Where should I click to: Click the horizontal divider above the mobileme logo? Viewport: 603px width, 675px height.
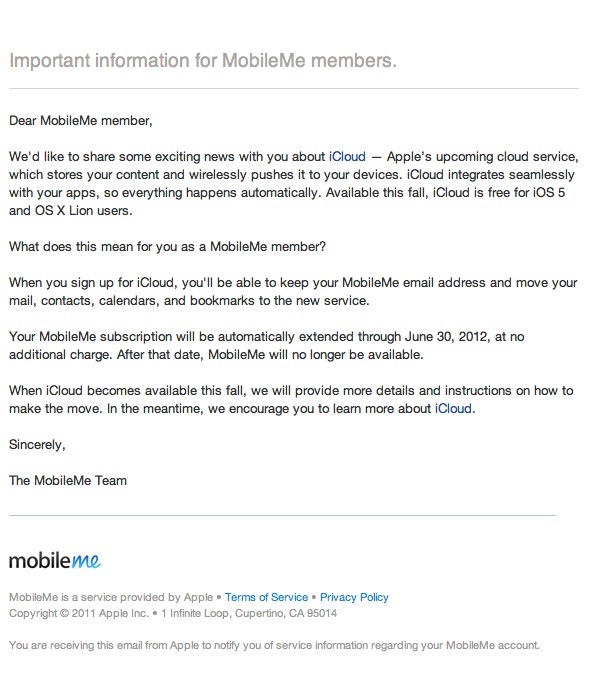pyautogui.click(x=282, y=515)
